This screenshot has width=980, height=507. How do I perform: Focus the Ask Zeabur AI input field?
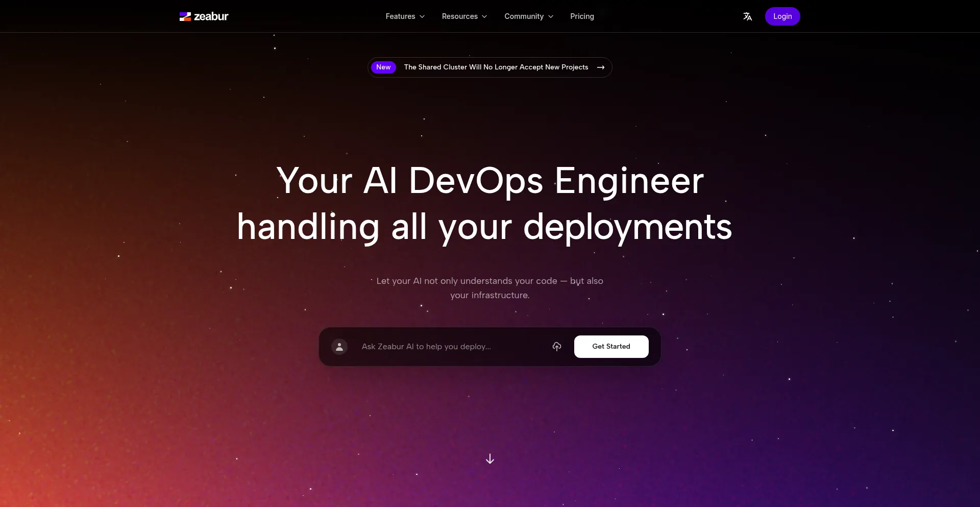(x=451, y=347)
